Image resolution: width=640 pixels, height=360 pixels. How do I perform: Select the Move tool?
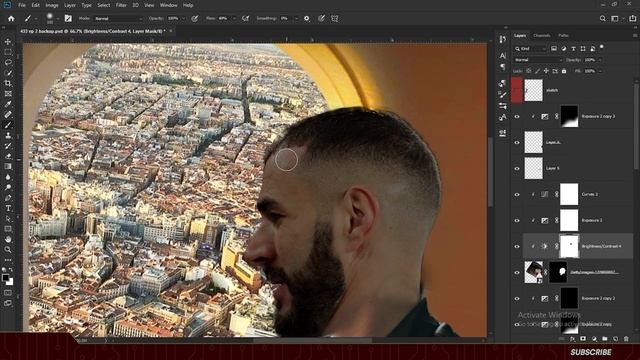pyautogui.click(x=8, y=42)
